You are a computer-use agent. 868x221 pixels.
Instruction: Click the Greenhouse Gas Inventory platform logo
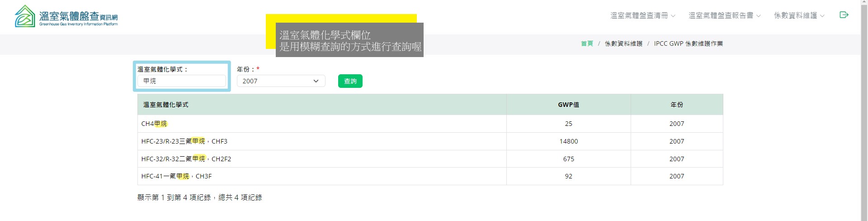point(66,16)
